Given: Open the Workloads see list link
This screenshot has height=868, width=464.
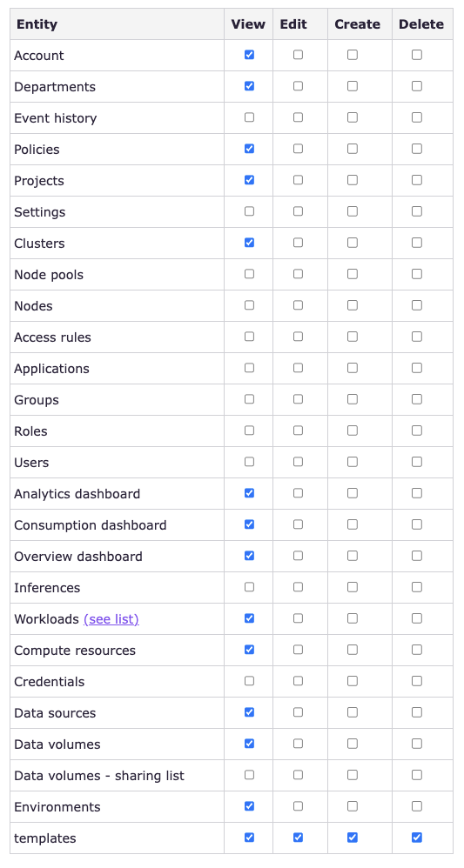Looking at the screenshot, I should 111,619.
